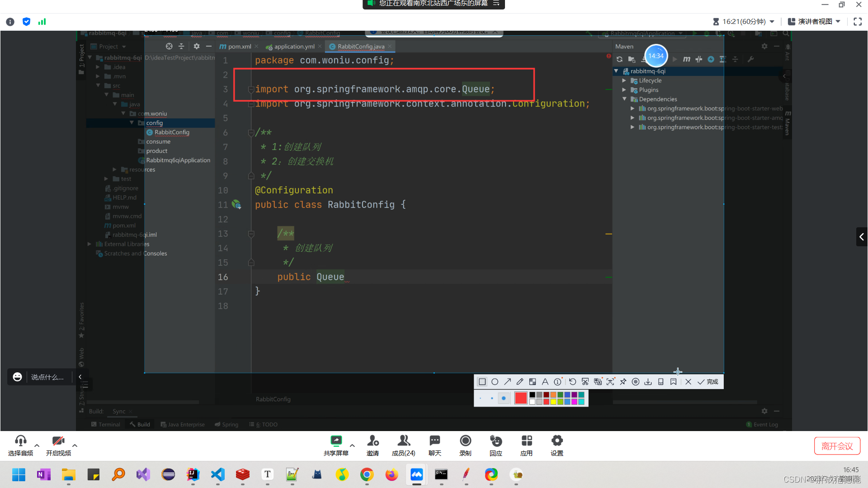The height and width of the screenshot is (488, 868).
Task: Expand Lifecycle node in Maven panel
Action: [x=624, y=80]
